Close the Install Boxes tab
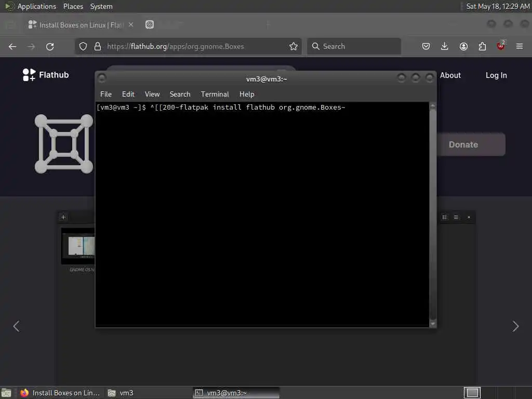Image resolution: width=532 pixels, height=399 pixels. tap(131, 24)
